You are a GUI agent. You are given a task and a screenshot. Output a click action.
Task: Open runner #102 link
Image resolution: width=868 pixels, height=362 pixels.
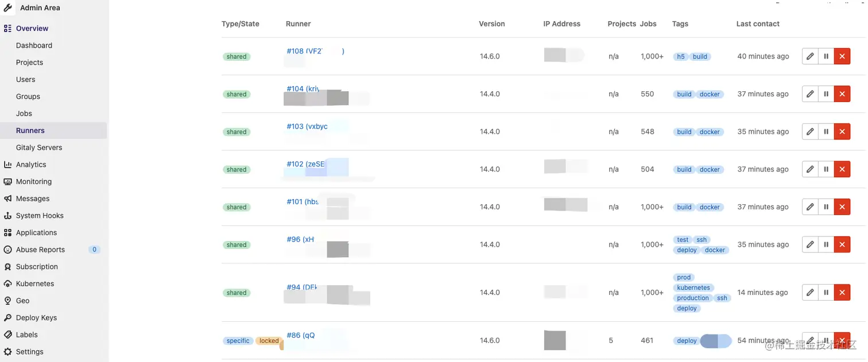pos(305,164)
